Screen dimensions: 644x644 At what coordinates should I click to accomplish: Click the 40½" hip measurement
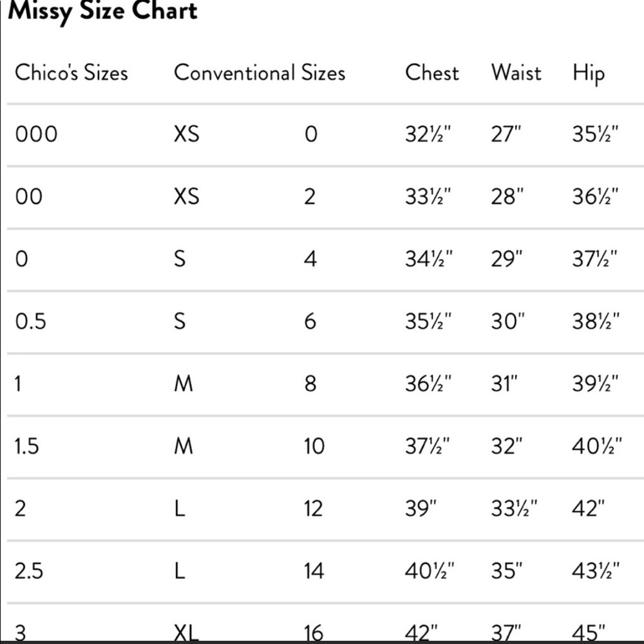(x=597, y=446)
